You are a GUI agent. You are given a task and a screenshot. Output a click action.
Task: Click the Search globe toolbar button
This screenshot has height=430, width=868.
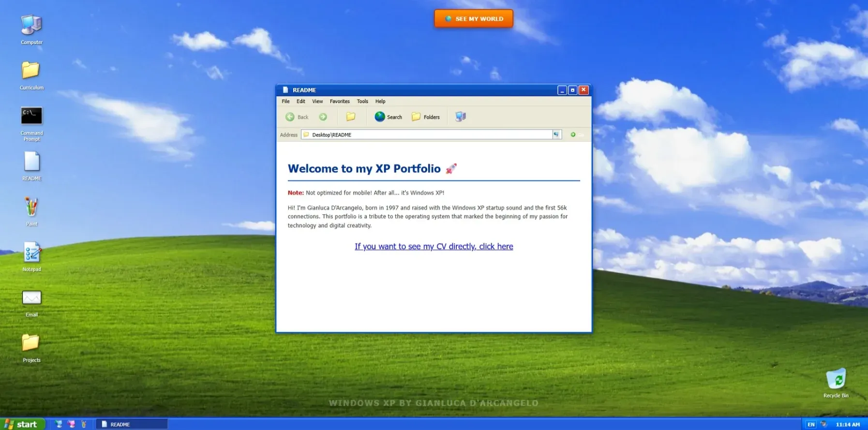click(389, 117)
